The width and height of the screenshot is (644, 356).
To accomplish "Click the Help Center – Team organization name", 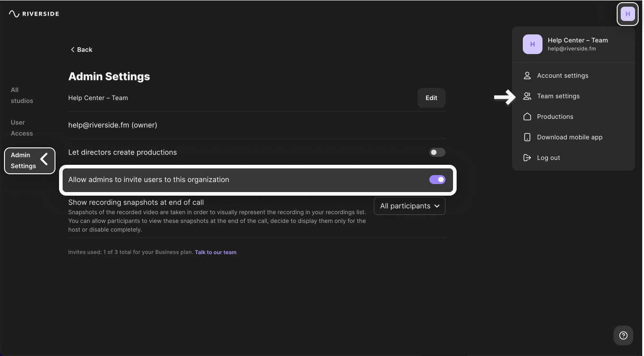I will (x=98, y=98).
